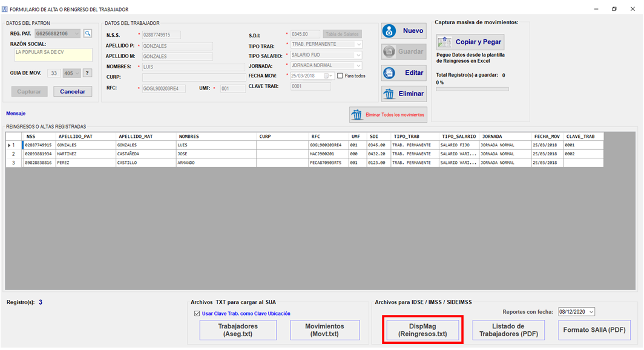
Task: Click the Mensaje link
Action: tap(16, 113)
